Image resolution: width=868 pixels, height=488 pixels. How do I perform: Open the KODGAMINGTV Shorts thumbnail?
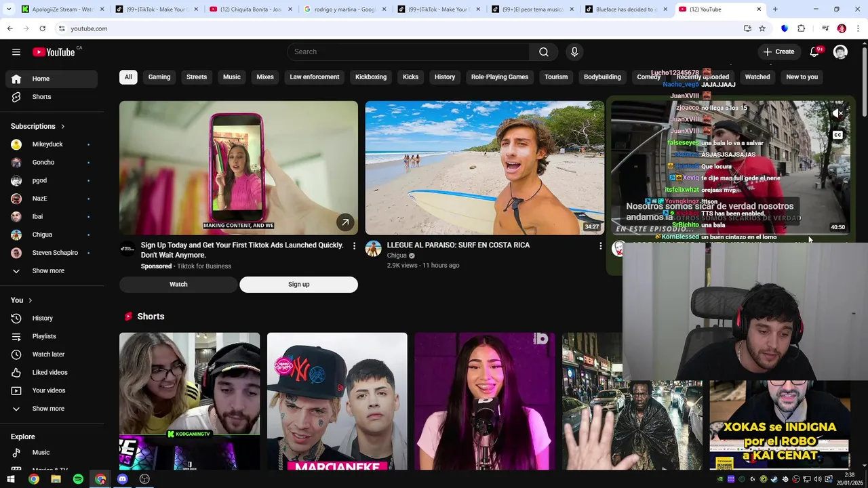coord(189,401)
